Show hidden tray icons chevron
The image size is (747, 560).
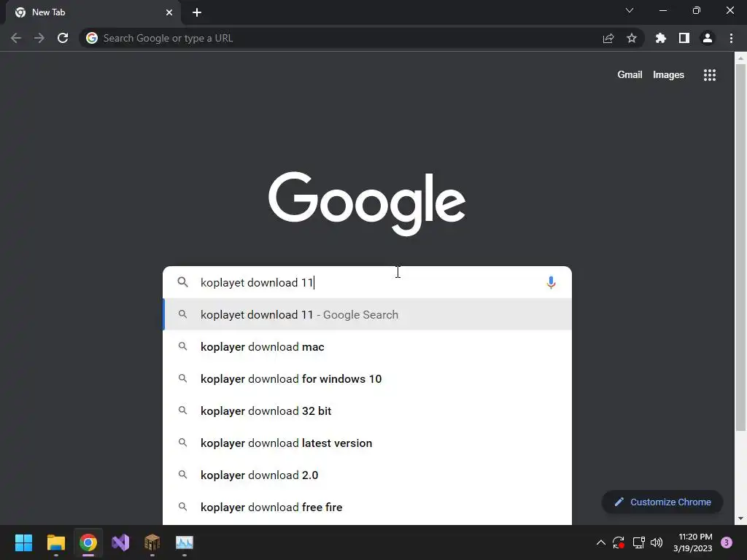(x=601, y=542)
